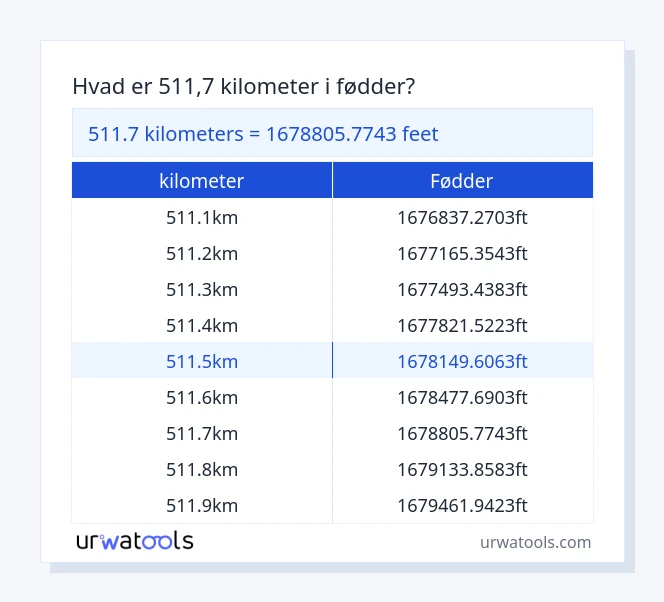Open the urwatools.com link
The height and width of the screenshot is (602, 664).
point(535,542)
